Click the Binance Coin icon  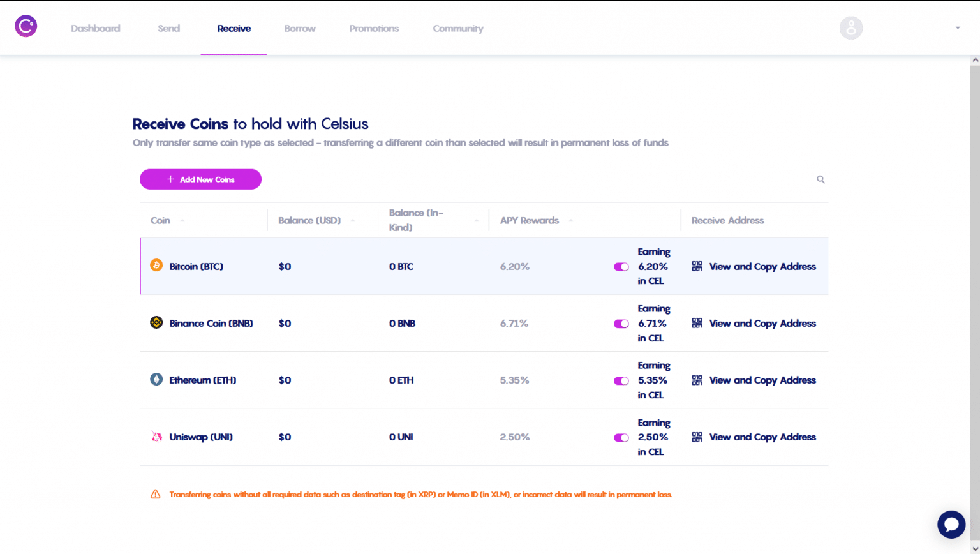(156, 322)
